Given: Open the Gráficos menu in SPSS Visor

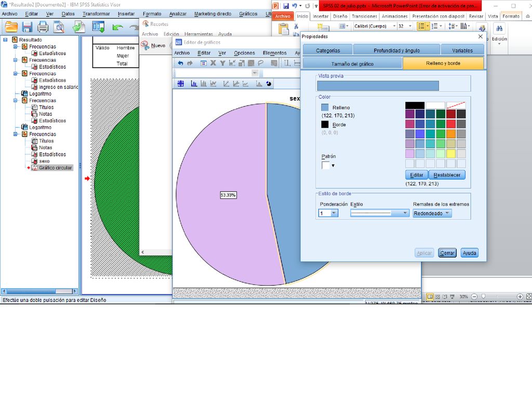Looking at the screenshot, I should click(248, 14).
